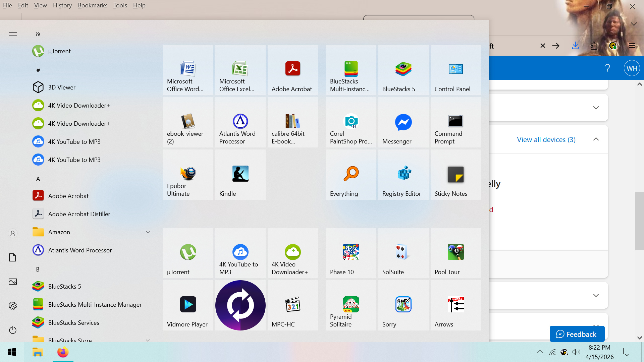Viewport: 644px width, 362px height.
Task: Open the Firefox application hamburger menu
Action: [632, 46]
